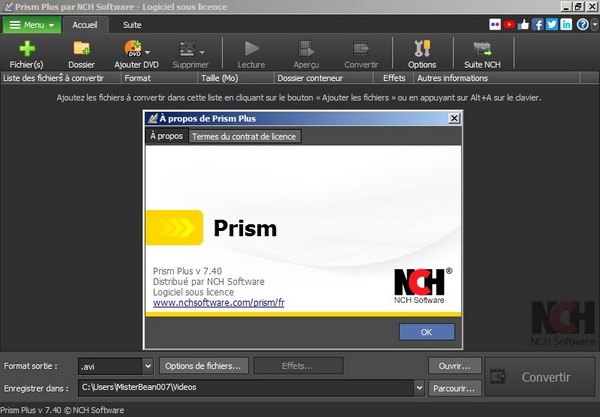
Task: Click the large Convertir button
Action: [540, 377]
